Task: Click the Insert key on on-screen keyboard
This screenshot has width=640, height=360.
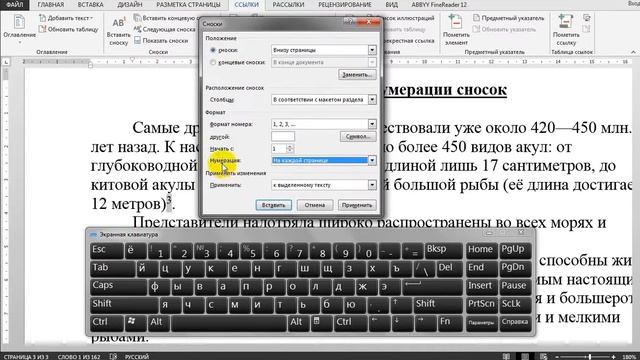Action: [x=481, y=287]
